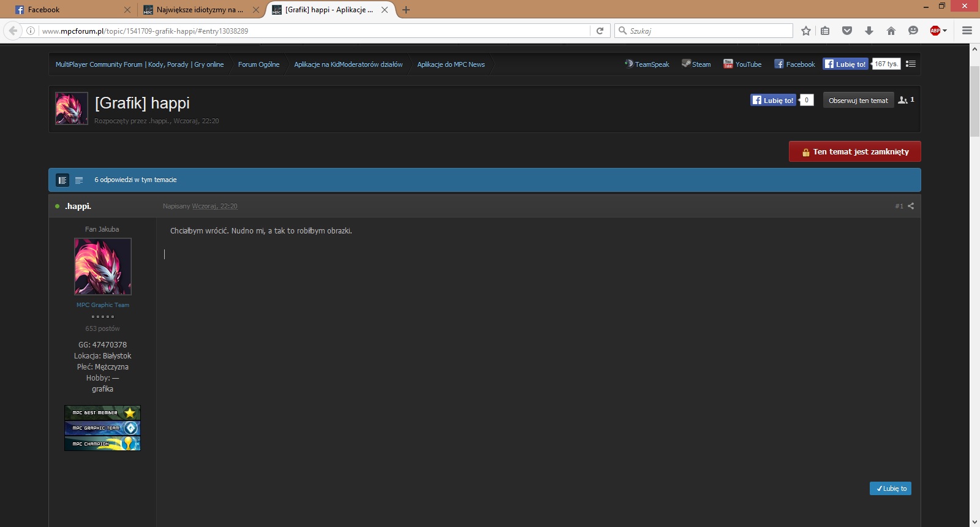Open the YouTube link
The image size is (980, 527).
click(x=742, y=64)
